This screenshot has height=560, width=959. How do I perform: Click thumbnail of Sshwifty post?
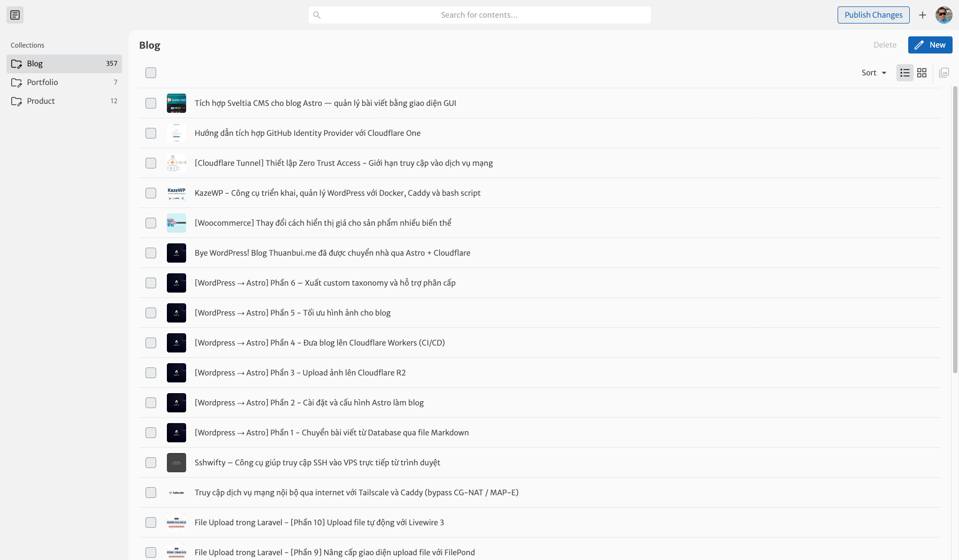pos(177,463)
